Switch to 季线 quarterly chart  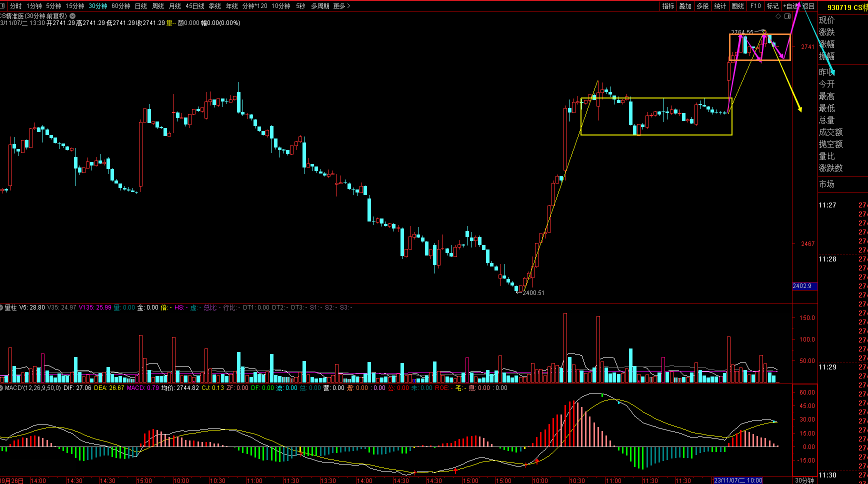tap(215, 6)
